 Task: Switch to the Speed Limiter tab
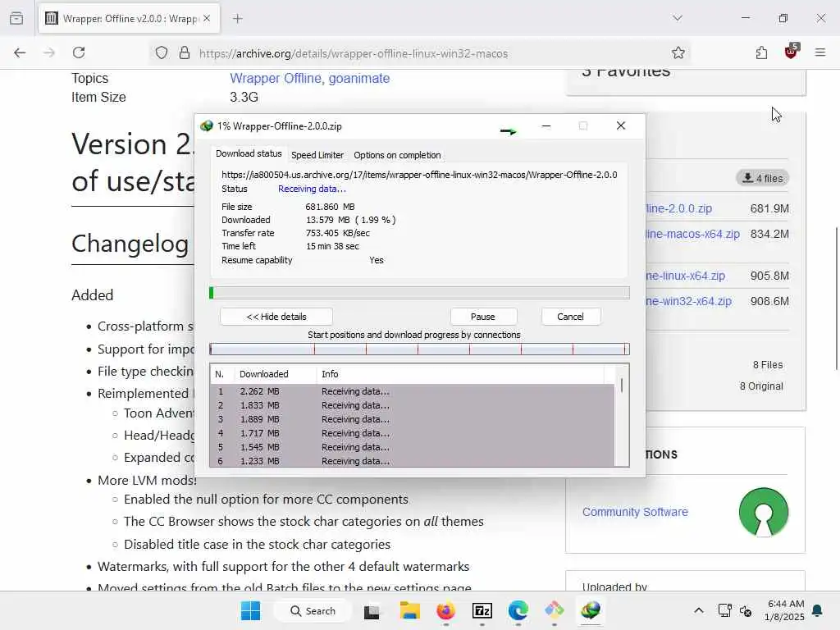pyautogui.click(x=317, y=155)
